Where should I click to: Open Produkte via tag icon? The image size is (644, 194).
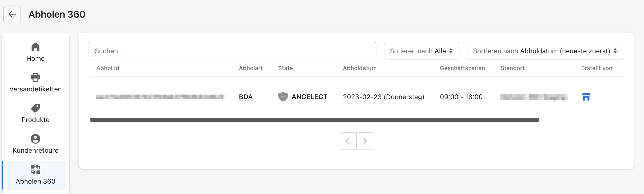click(x=35, y=108)
